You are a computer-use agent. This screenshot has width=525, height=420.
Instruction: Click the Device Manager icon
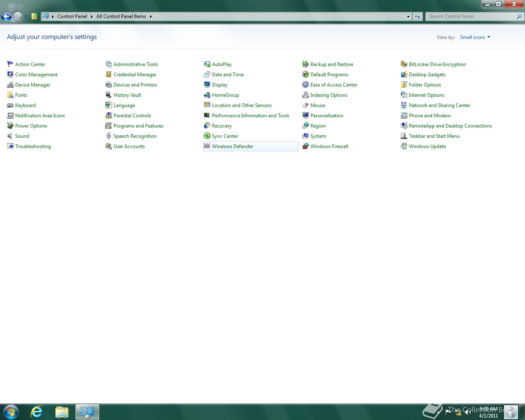pos(10,84)
